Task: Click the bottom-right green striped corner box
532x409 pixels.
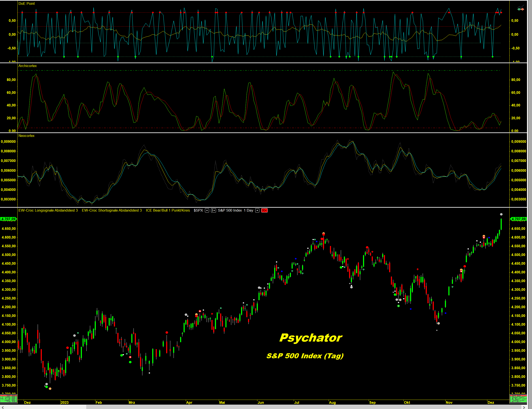Action: tap(518, 399)
